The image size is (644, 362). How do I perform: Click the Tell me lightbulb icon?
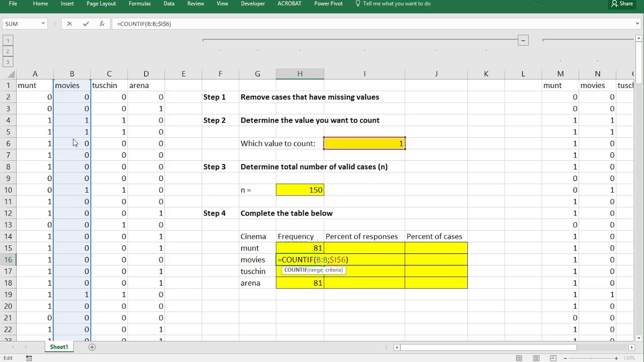click(358, 4)
